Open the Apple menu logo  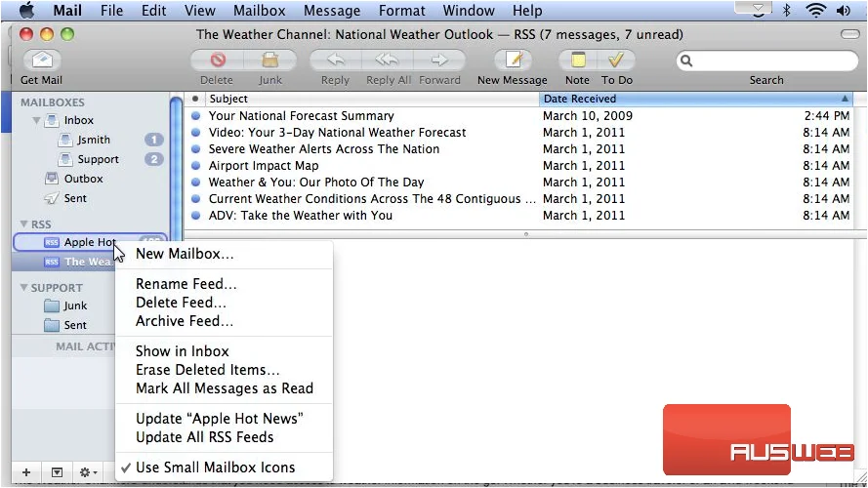coord(26,10)
